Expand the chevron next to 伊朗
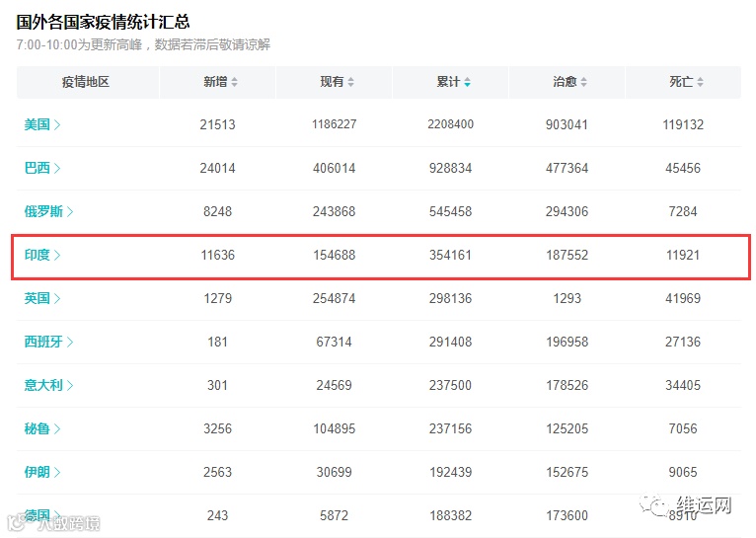The image size is (756, 538). pos(57,472)
